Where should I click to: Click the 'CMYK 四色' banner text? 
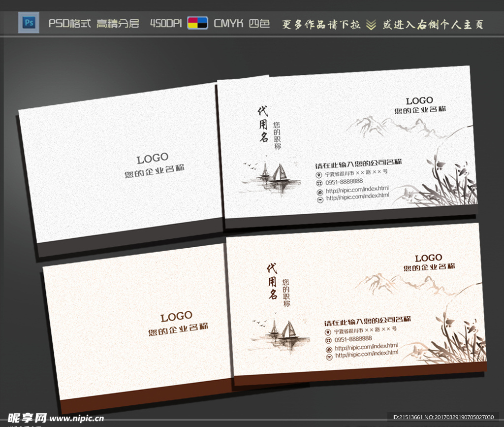pos(242,23)
